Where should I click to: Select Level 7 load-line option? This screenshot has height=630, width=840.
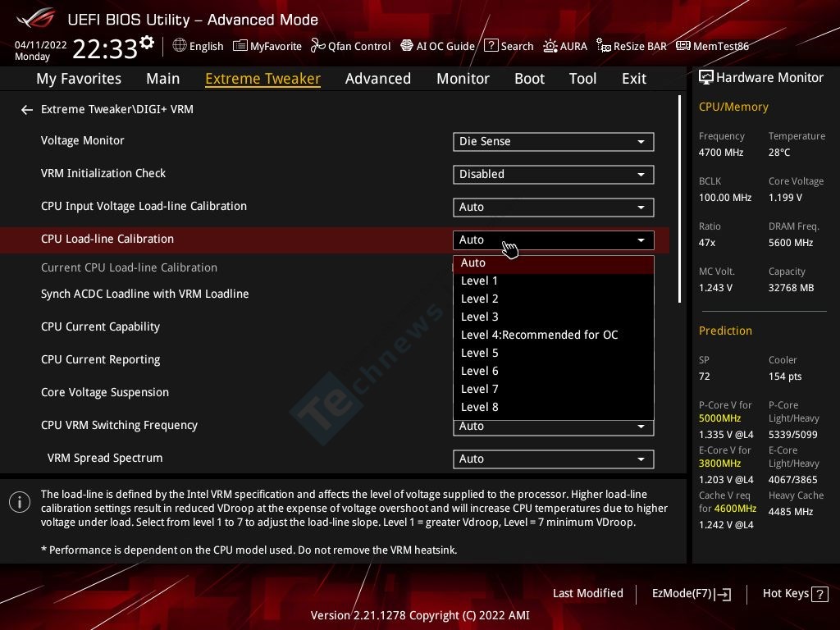[x=554, y=389]
